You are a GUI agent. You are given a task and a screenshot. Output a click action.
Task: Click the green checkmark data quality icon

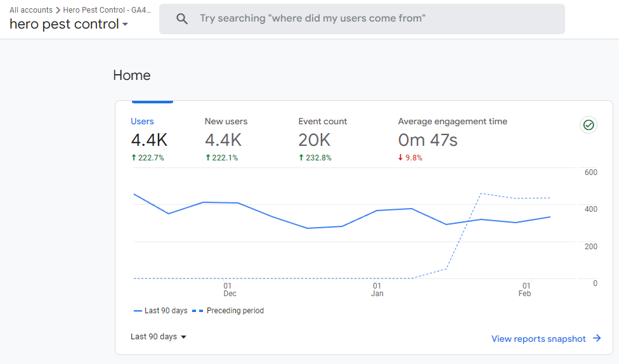tap(589, 125)
